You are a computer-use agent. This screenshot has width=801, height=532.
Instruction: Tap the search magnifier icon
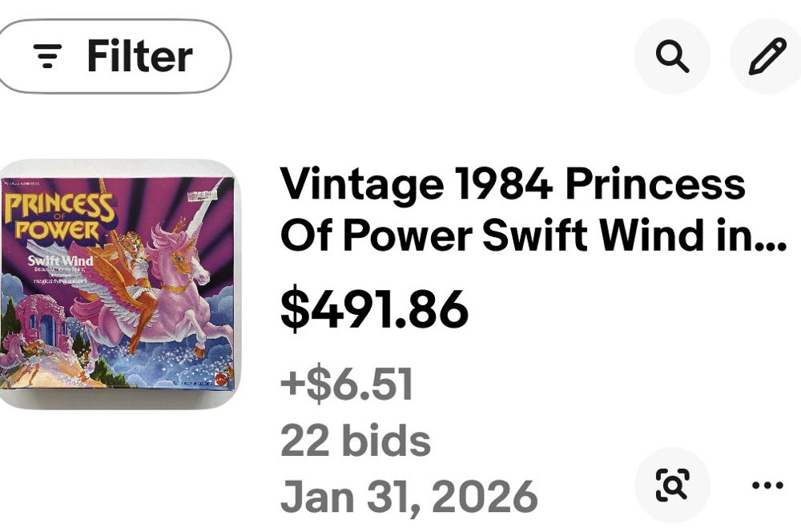point(672,56)
